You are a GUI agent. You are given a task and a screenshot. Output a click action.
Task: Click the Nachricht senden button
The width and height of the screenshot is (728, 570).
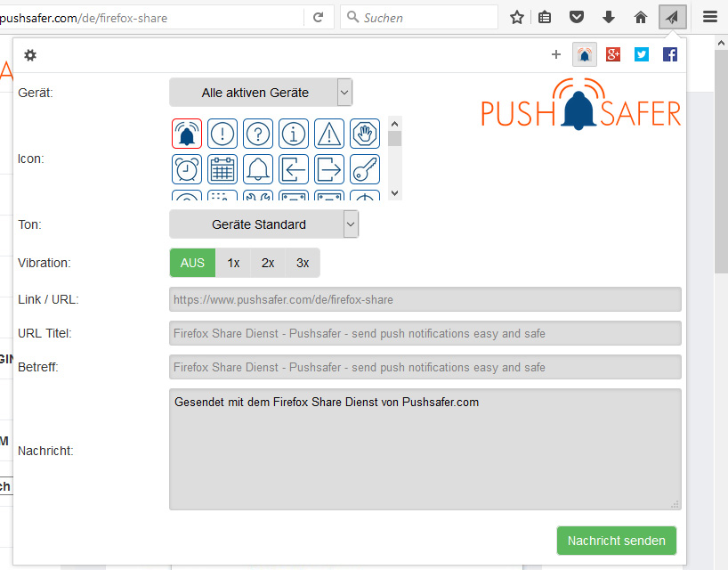617,541
